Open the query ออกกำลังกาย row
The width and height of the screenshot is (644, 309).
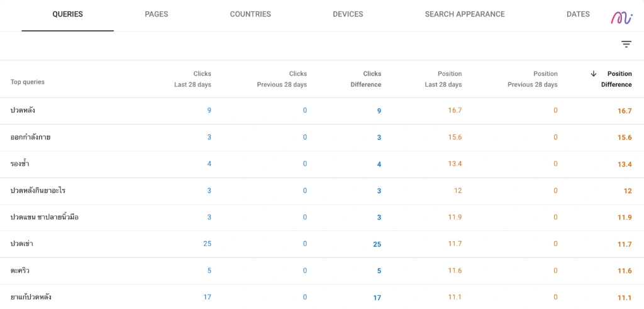coord(322,138)
